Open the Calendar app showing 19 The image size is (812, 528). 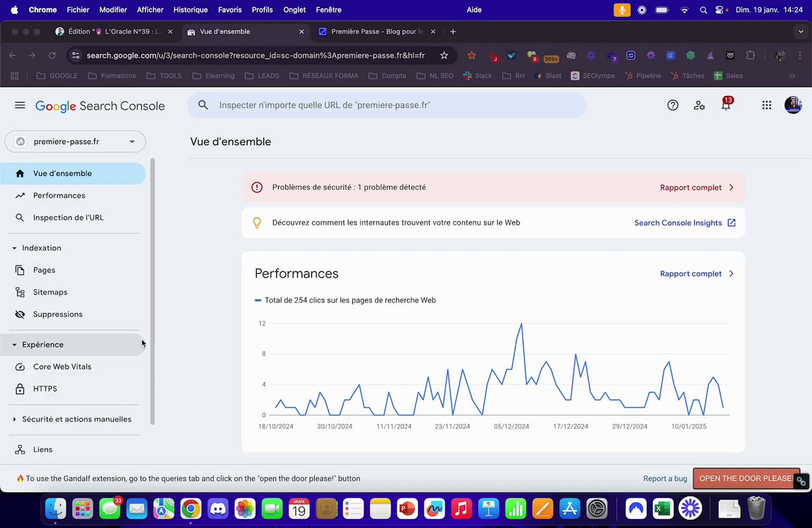[x=299, y=508]
